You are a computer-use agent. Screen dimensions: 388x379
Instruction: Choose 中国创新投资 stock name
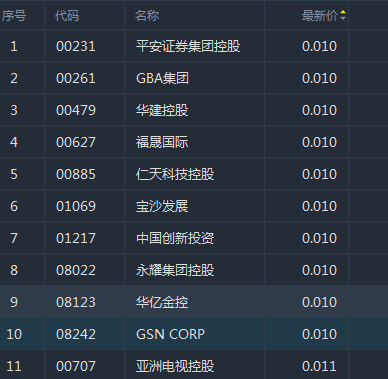pyautogui.click(x=175, y=238)
